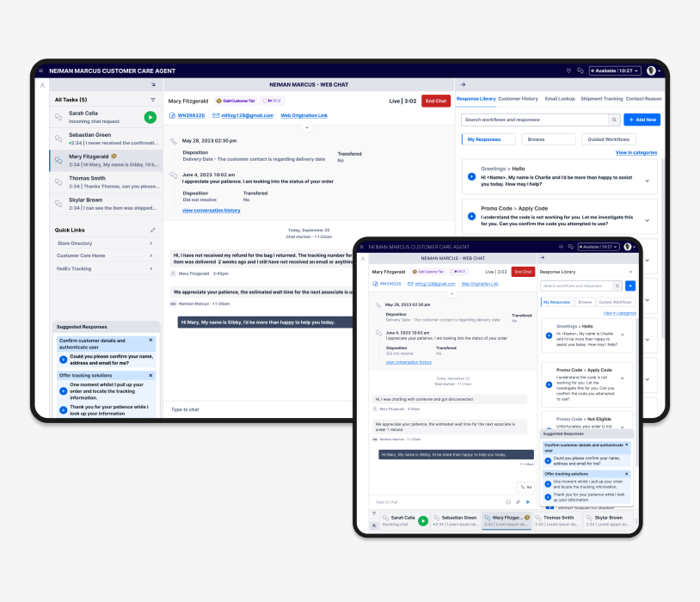Image resolution: width=700 pixels, height=602 pixels.
Task: Click the magnifier icon in the larger window's search box
Action: (x=614, y=120)
